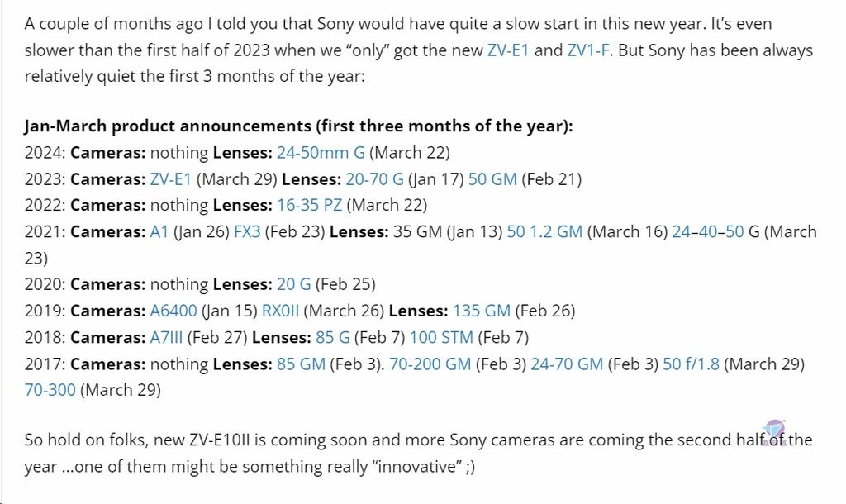The width and height of the screenshot is (846, 504).
Task: Open the A6400 camera link
Action: pos(173,311)
